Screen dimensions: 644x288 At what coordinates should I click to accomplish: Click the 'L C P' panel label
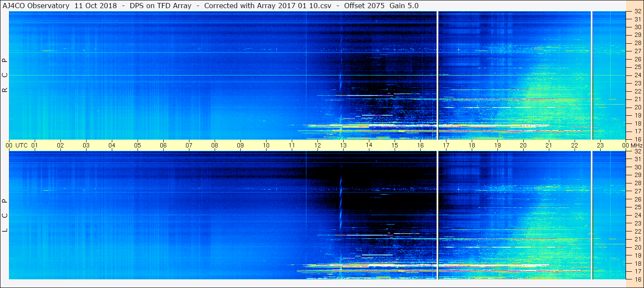point(5,215)
